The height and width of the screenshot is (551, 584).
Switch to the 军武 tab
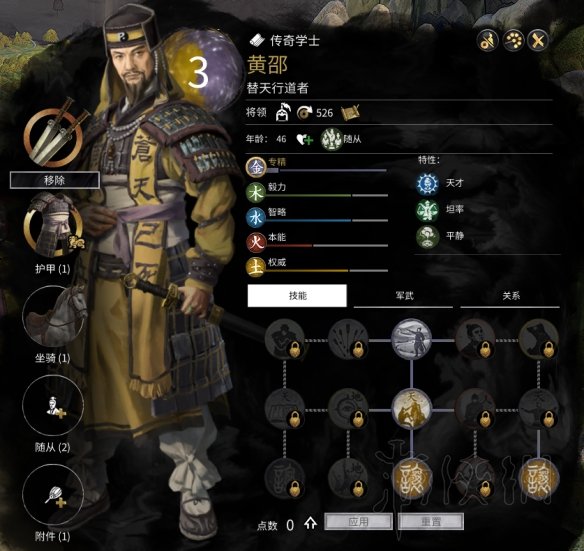404,296
